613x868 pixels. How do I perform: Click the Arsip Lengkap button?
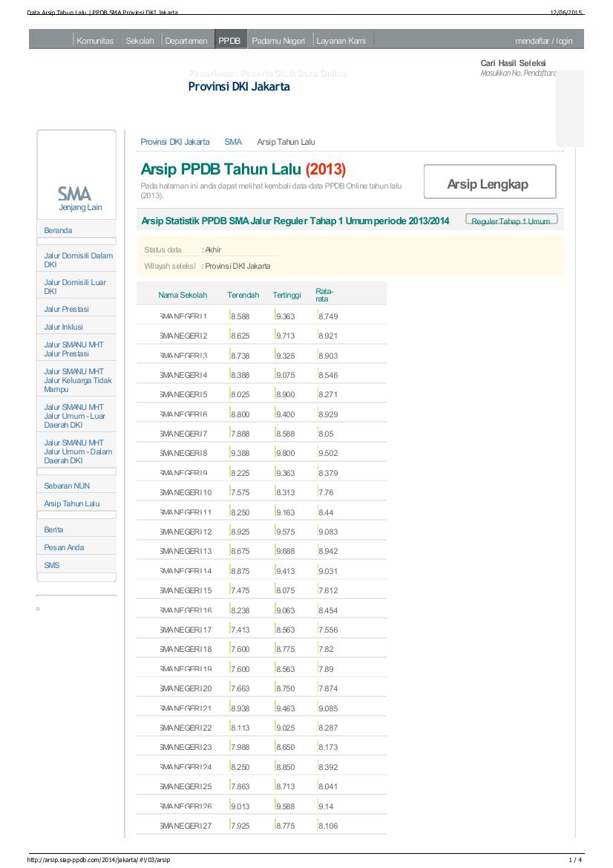tap(490, 182)
